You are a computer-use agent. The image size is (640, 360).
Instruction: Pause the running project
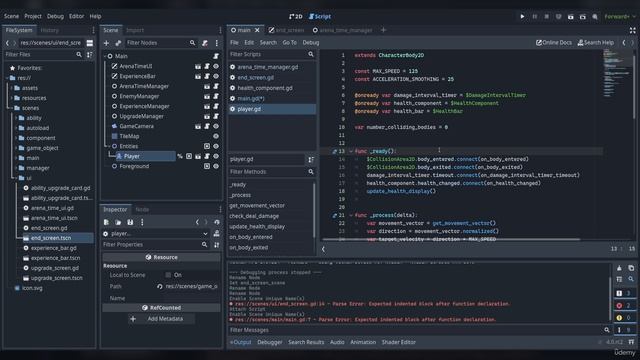(x=534, y=17)
